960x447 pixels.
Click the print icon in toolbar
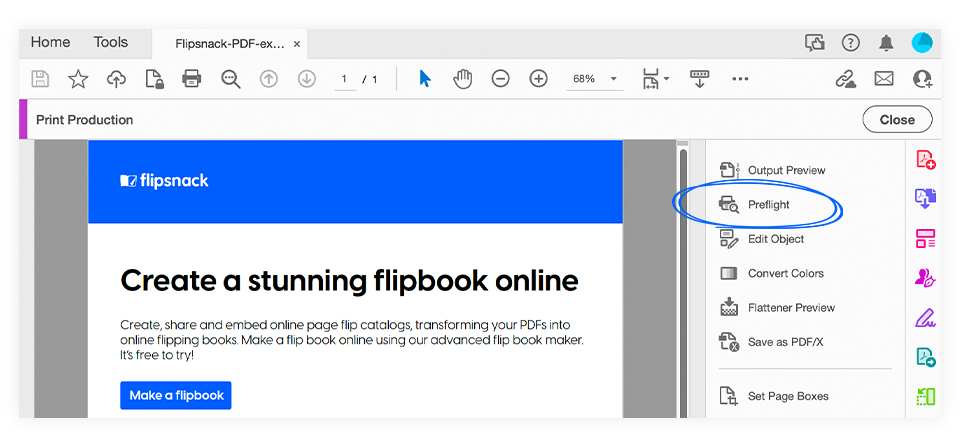point(192,78)
